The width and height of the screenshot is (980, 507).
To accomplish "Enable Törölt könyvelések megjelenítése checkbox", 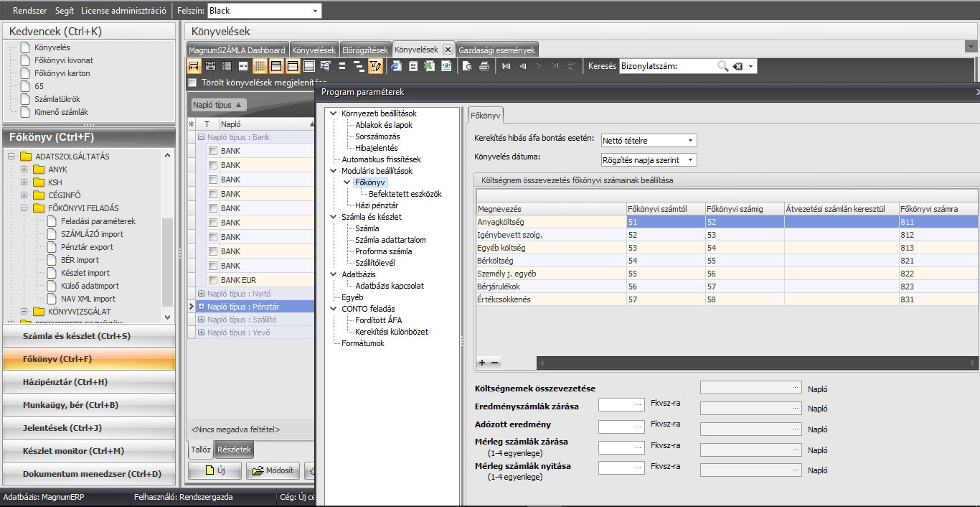I will pos(192,83).
